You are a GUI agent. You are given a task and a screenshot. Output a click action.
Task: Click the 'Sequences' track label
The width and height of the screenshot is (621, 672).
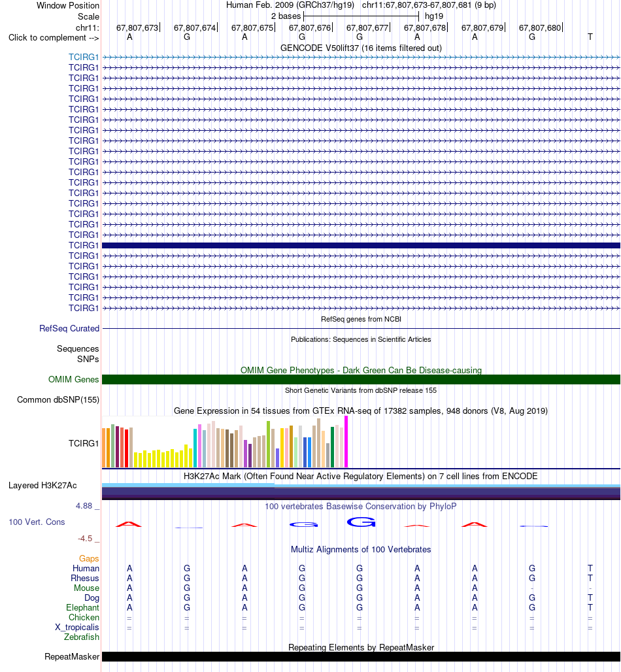78,349
